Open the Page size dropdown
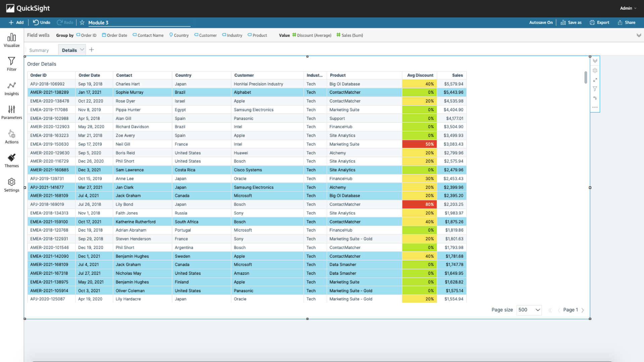644x362 pixels. 529,310
